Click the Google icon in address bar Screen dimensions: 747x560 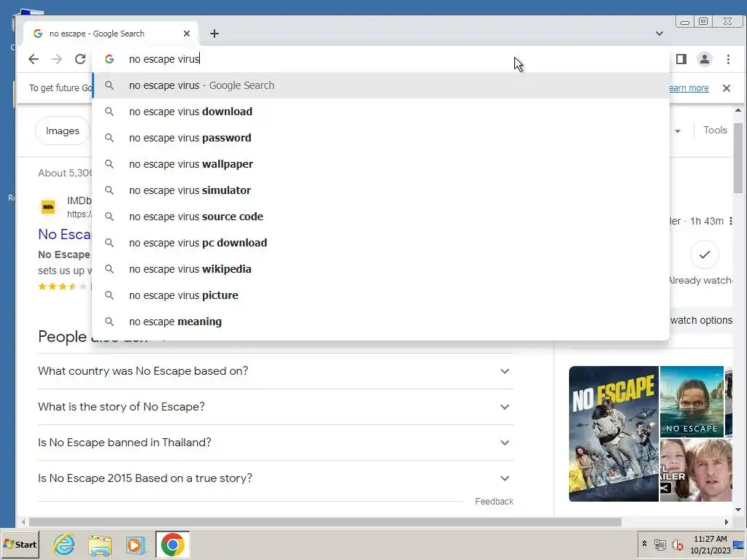point(109,59)
